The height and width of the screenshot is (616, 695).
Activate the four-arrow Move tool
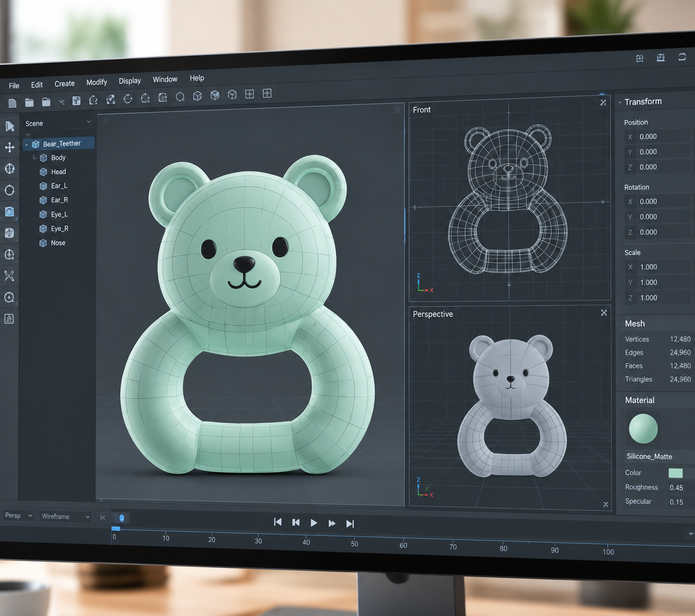click(9, 148)
